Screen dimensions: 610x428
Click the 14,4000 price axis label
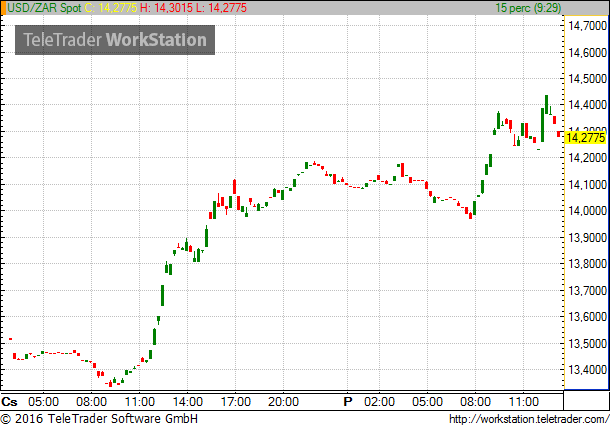click(587, 105)
